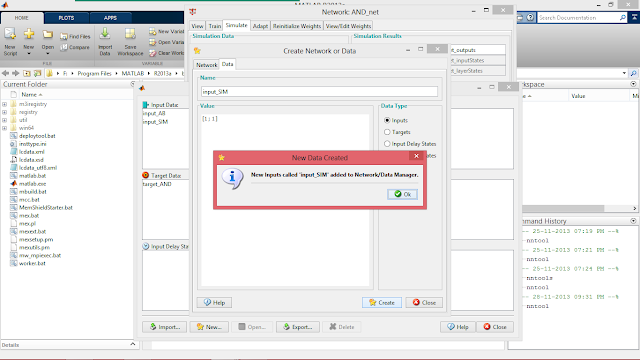Expand the win64 folder

tap(4, 128)
